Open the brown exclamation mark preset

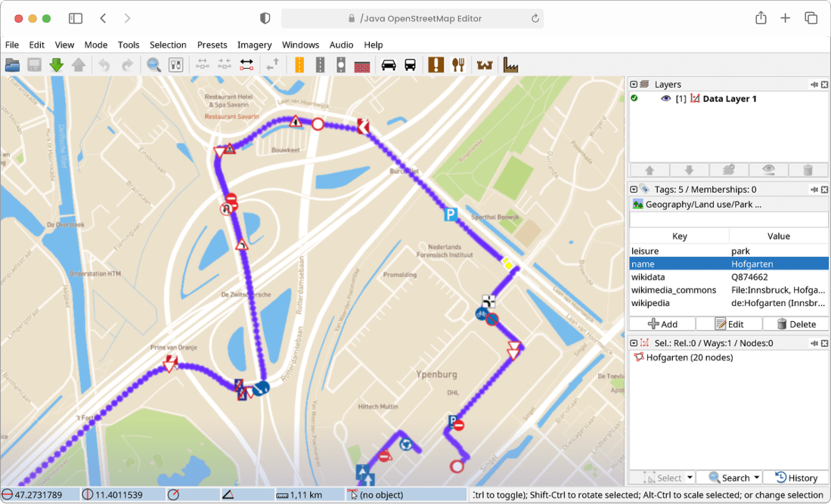(x=436, y=65)
